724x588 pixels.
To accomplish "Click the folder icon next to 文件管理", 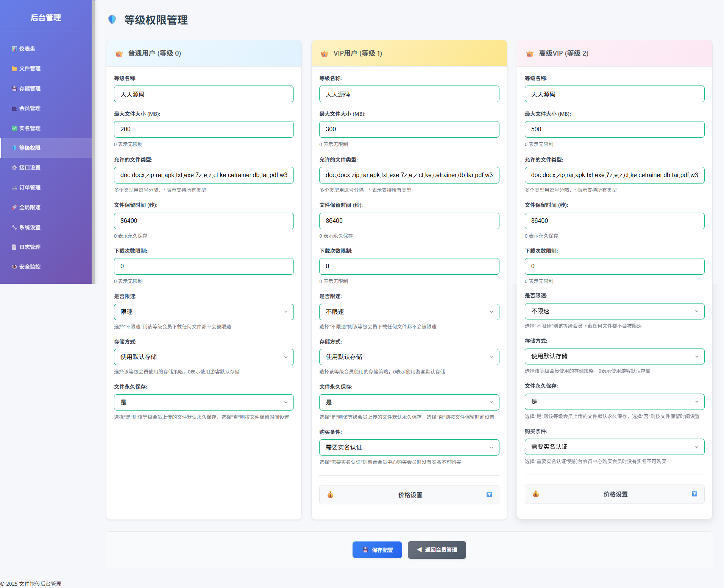I will point(14,68).
